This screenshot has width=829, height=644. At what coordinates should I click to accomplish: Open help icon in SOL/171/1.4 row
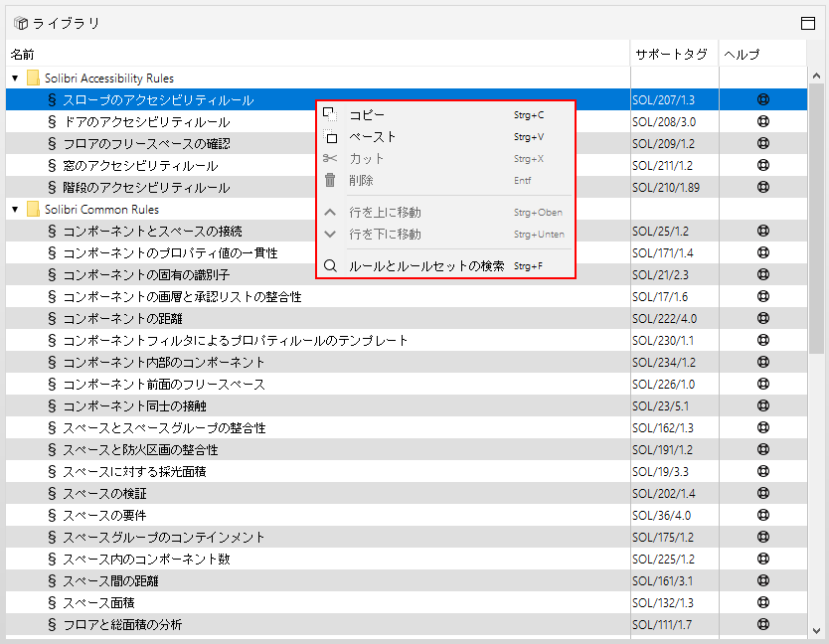coord(763,252)
